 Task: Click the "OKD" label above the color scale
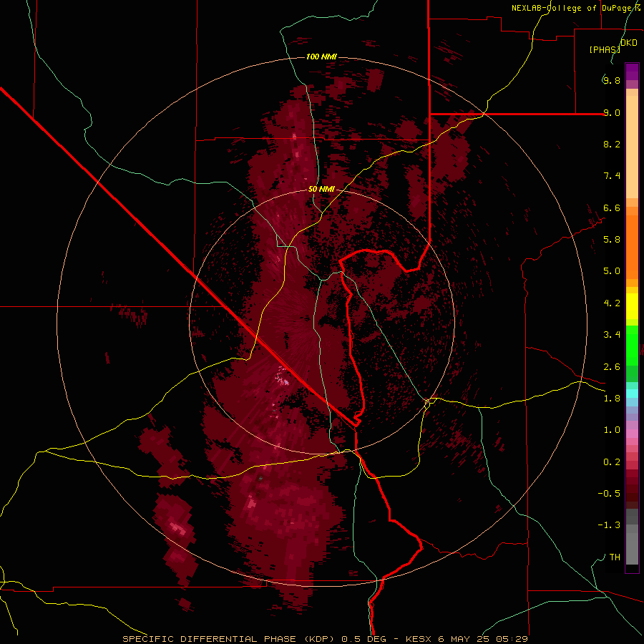coord(629,43)
